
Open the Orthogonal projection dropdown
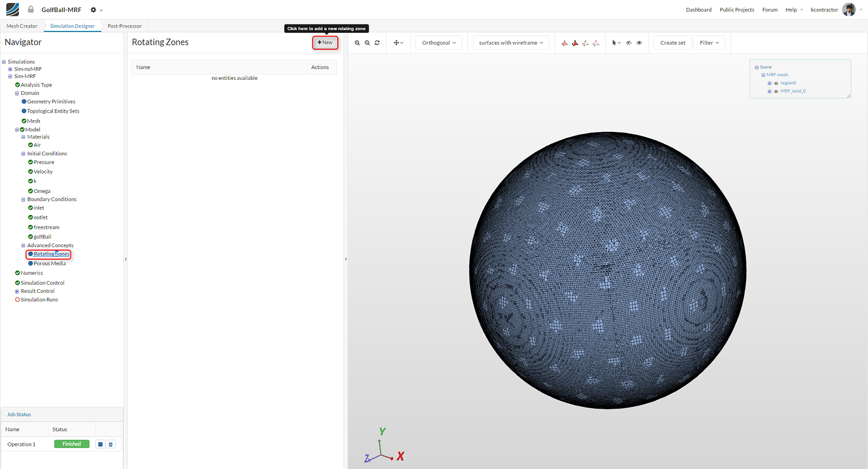pyautogui.click(x=438, y=42)
